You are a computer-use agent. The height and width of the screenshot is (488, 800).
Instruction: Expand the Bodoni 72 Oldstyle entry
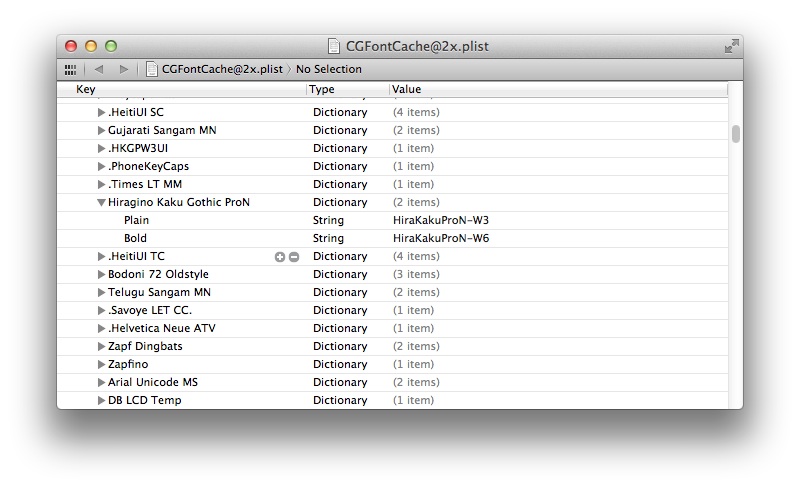coord(101,275)
